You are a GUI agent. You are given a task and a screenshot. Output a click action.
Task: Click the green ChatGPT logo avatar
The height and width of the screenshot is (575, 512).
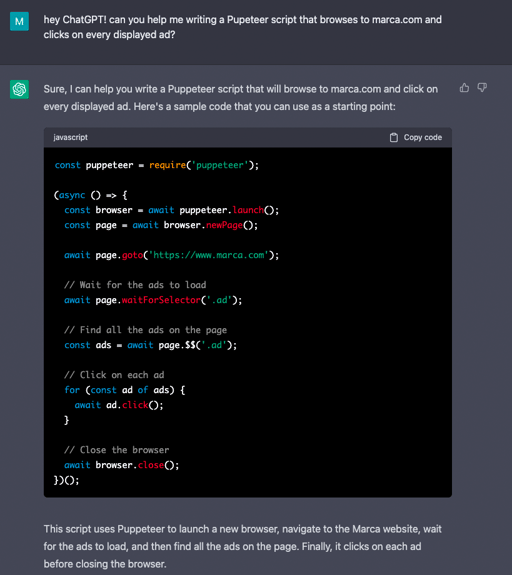pyautogui.click(x=19, y=89)
